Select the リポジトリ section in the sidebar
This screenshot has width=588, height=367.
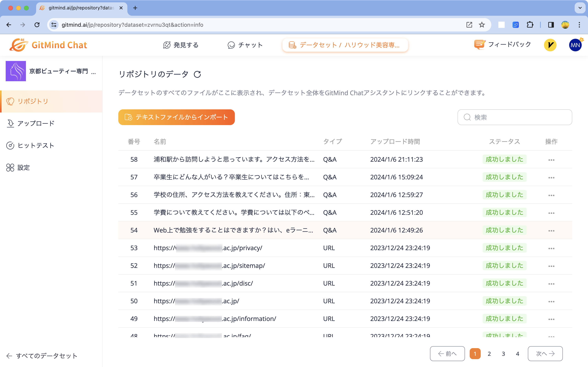[32, 101]
